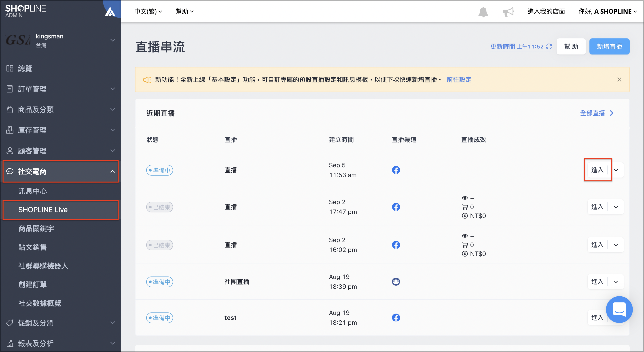Click the 直播成效 column header
The width and height of the screenshot is (644, 352).
click(x=474, y=140)
